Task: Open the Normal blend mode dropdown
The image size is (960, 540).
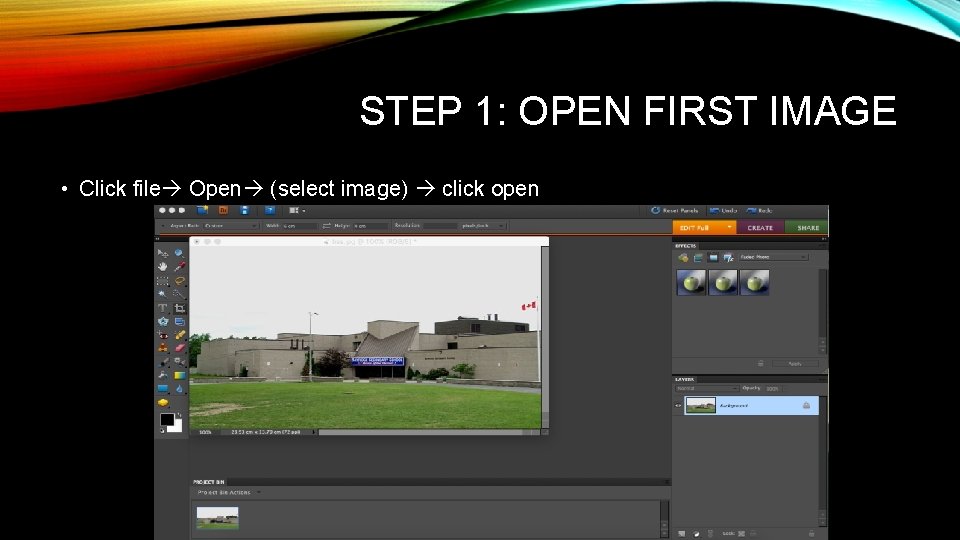Action: (x=707, y=389)
